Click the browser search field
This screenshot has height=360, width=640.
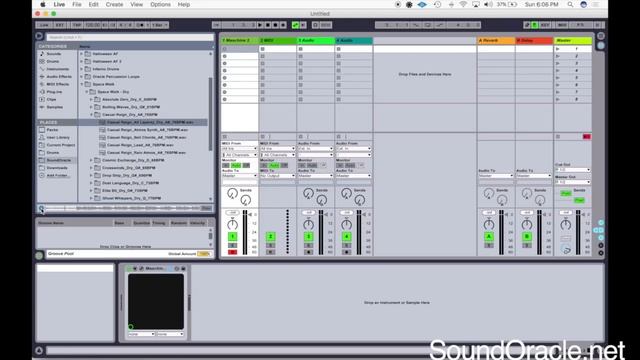coord(130,37)
